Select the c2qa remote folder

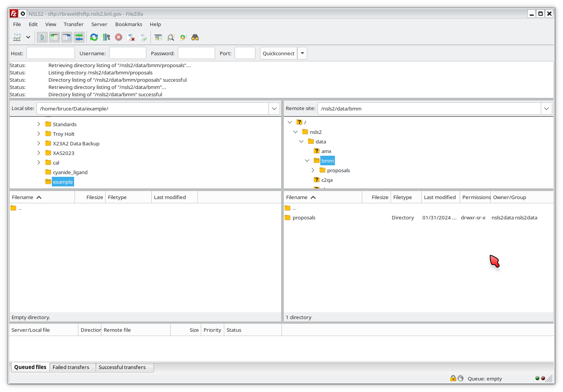[x=327, y=180]
